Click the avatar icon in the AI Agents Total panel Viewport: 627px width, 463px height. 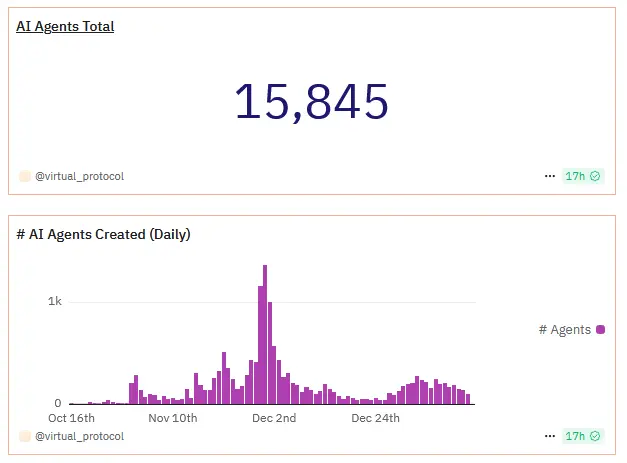point(25,176)
